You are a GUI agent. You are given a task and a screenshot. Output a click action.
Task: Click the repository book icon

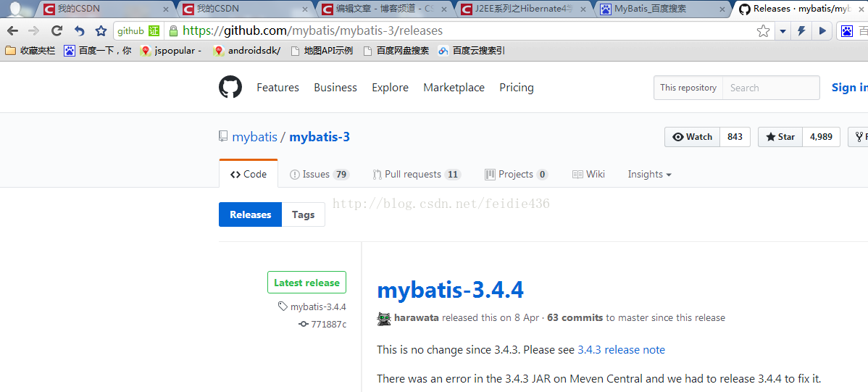point(223,136)
